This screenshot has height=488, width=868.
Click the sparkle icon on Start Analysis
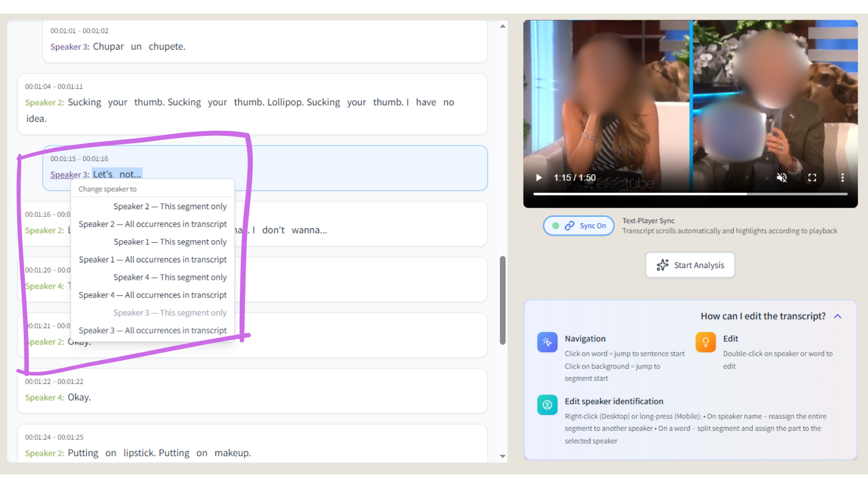coord(662,265)
